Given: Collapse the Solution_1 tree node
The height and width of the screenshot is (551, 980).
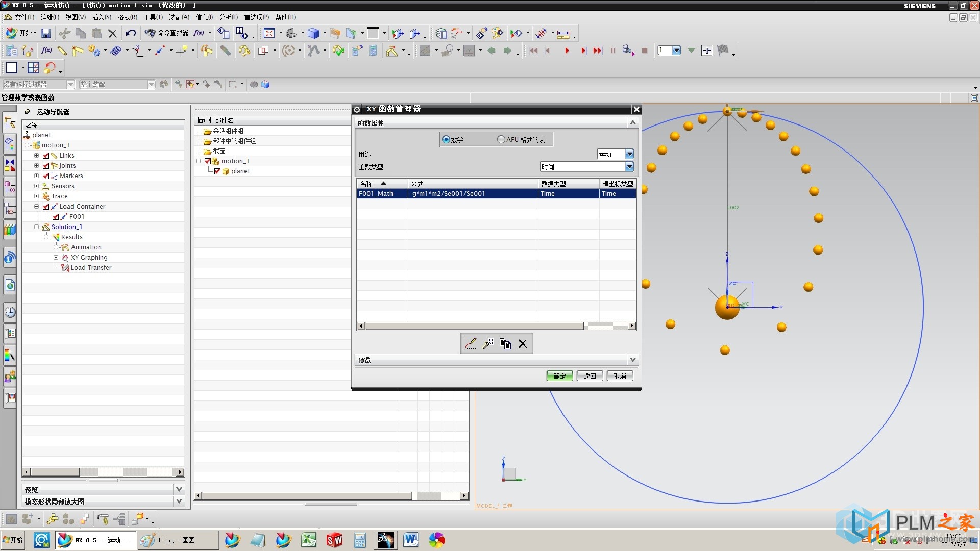Looking at the screenshot, I should point(36,227).
